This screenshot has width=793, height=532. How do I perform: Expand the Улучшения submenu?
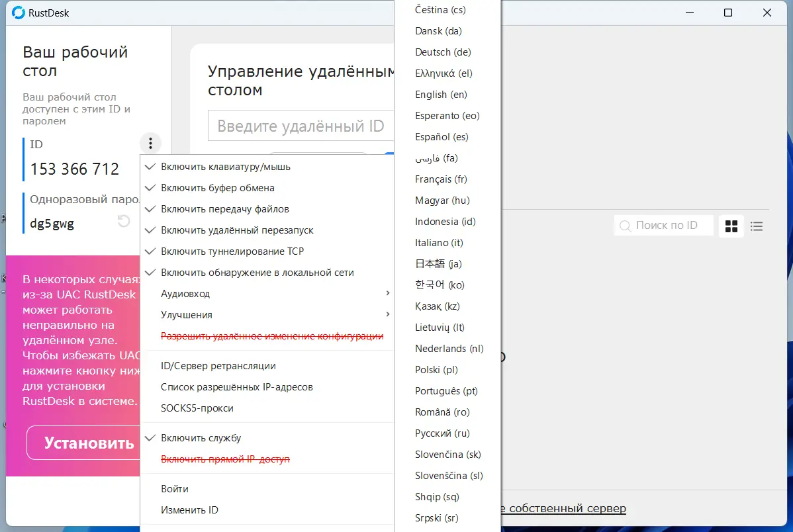click(x=185, y=314)
